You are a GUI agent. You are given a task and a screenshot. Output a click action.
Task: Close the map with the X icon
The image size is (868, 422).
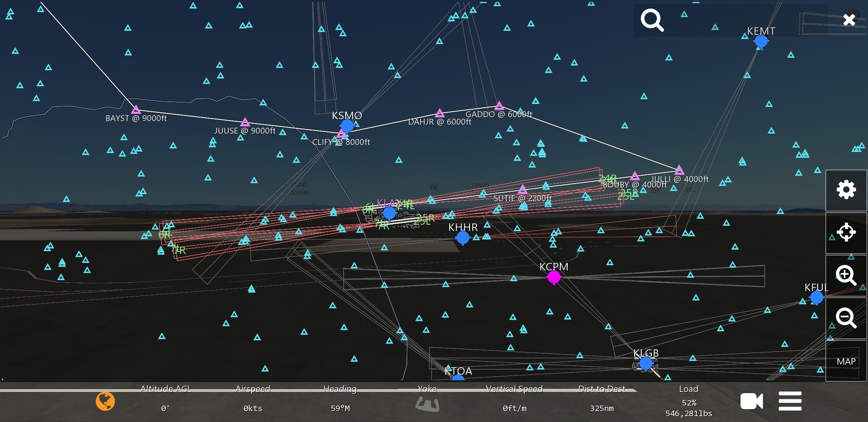coord(849,20)
